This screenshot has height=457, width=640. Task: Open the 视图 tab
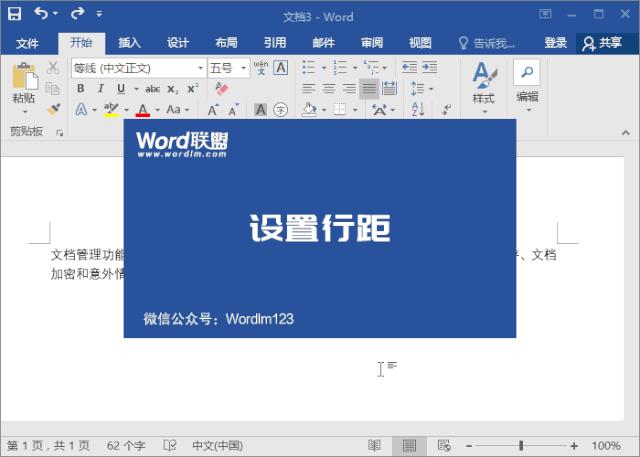tap(420, 42)
